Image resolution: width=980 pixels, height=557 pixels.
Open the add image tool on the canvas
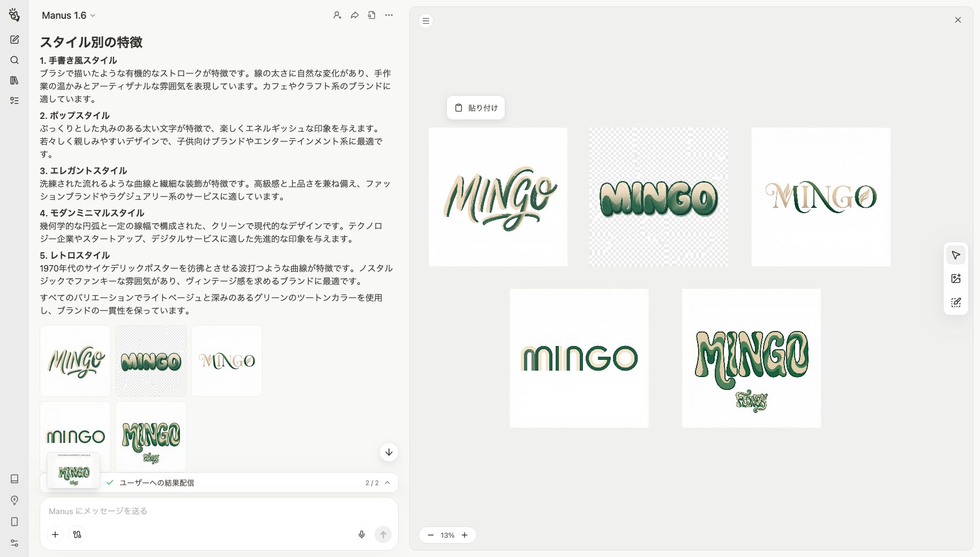(956, 278)
